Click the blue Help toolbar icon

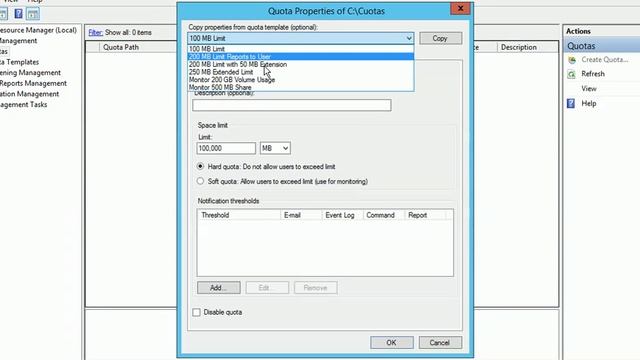tap(18, 13)
